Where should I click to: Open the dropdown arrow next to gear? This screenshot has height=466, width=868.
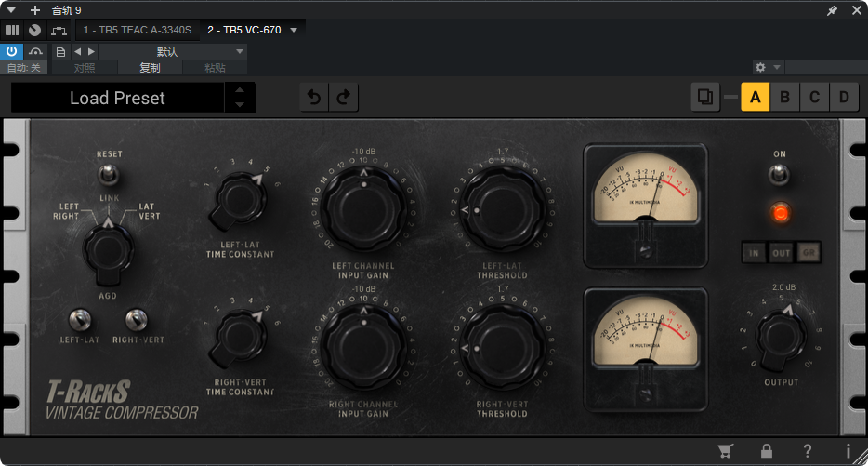pyautogui.click(x=777, y=67)
